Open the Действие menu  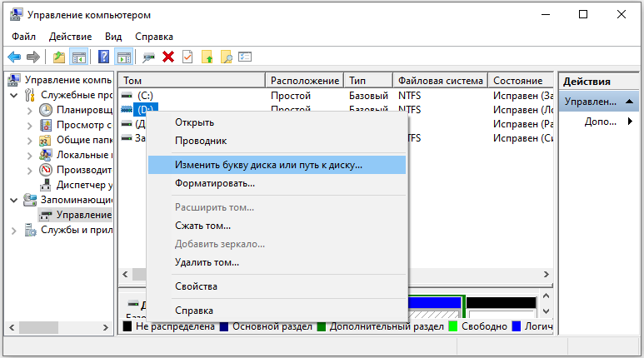tap(70, 37)
